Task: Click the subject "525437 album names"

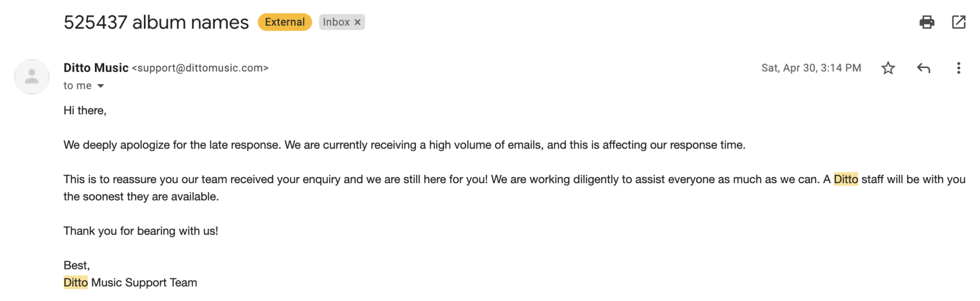Action: (156, 22)
